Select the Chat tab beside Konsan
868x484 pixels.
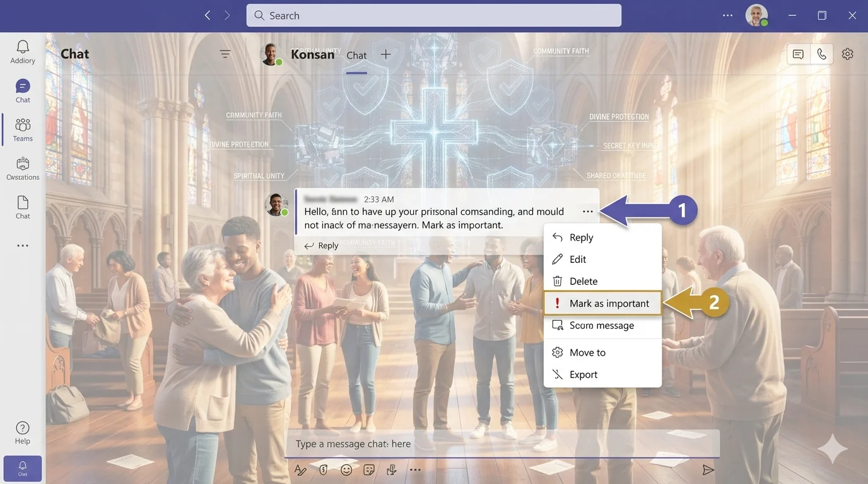coord(356,55)
